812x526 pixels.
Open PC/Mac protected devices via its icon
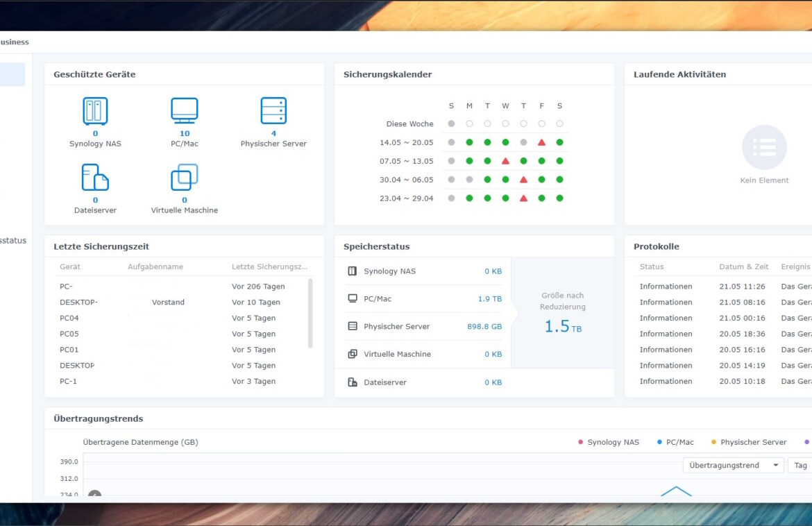click(x=183, y=111)
